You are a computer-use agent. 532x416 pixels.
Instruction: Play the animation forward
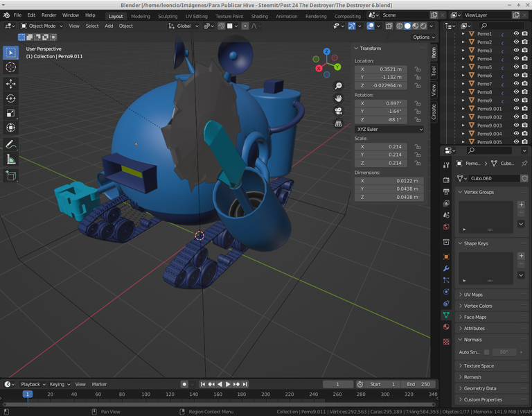coord(228,384)
